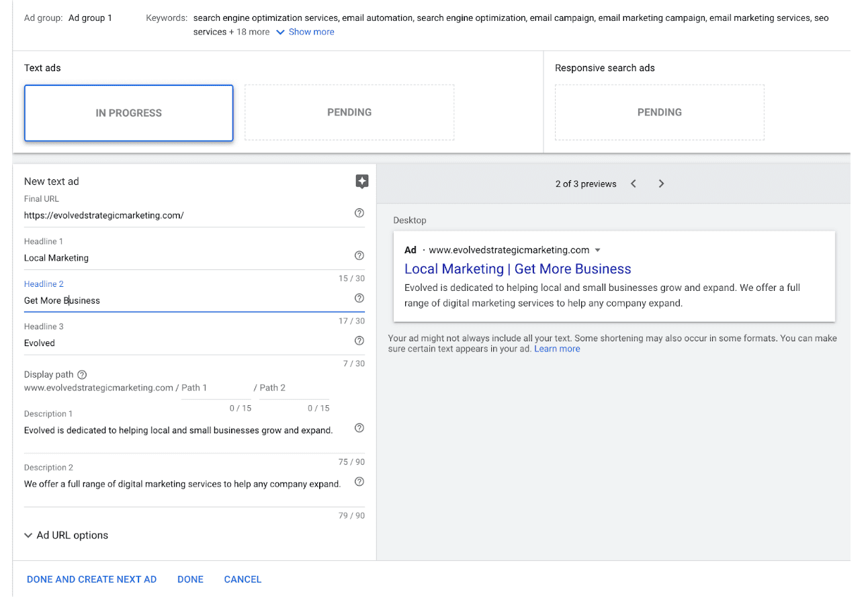Click the Path 1 input field
The height and width of the screenshot is (602, 868).
pyautogui.click(x=216, y=388)
